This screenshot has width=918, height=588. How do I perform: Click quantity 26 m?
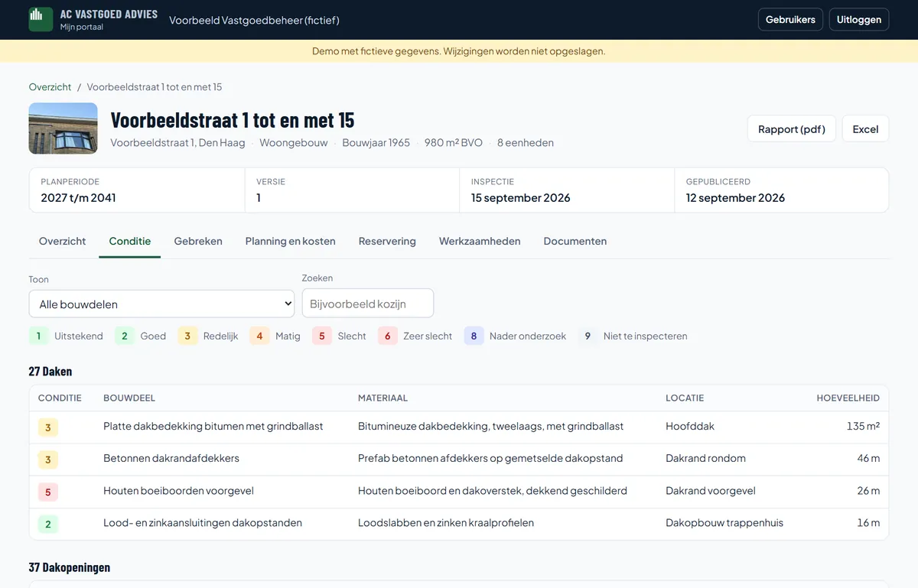868,491
